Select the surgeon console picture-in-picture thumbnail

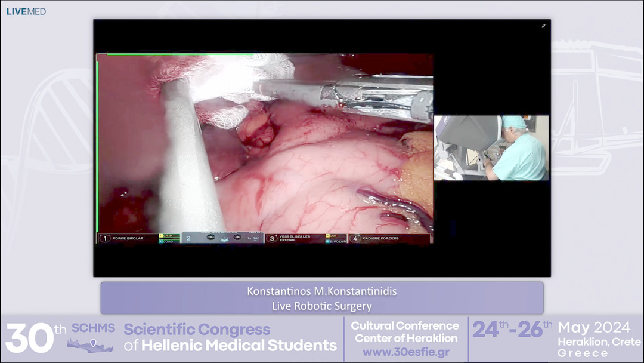pos(490,149)
